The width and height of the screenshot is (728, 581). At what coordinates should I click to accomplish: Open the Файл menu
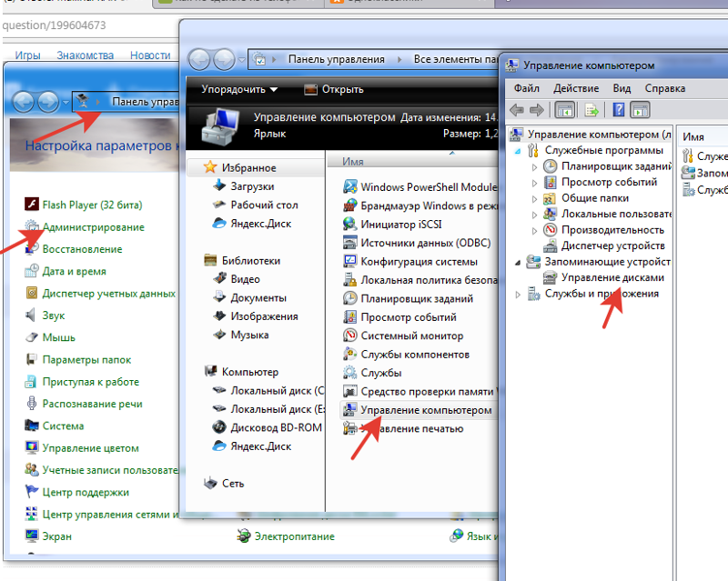[527, 88]
